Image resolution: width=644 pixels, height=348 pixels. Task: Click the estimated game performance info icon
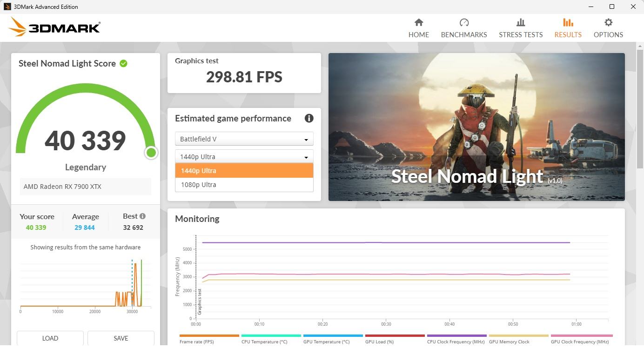(x=309, y=118)
